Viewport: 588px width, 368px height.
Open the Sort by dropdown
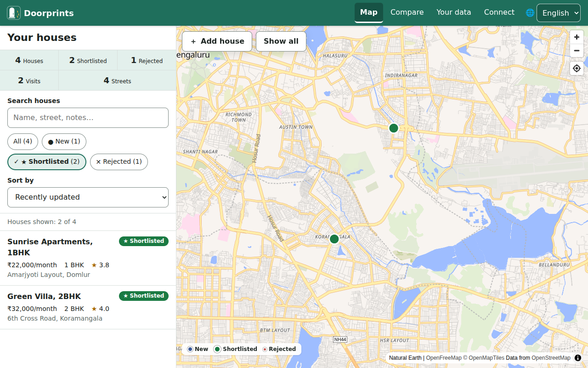click(88, 197)
